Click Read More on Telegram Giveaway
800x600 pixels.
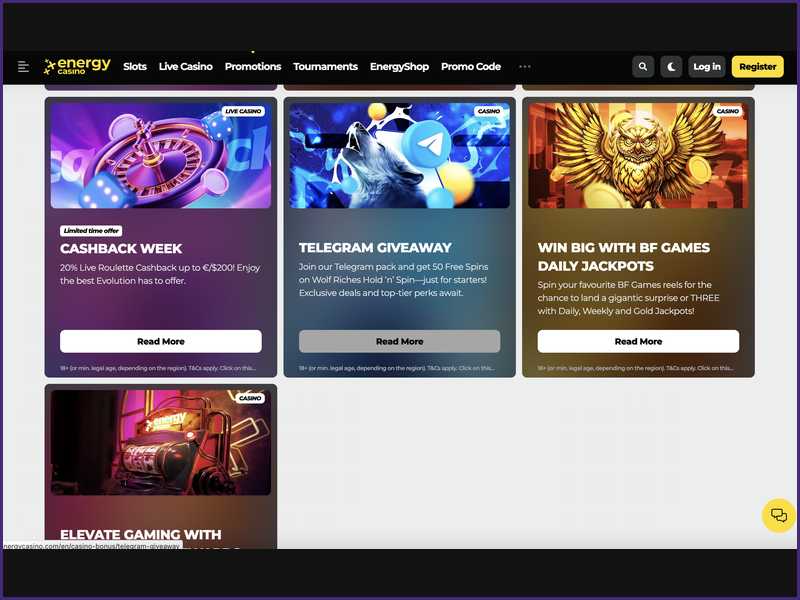399,341
